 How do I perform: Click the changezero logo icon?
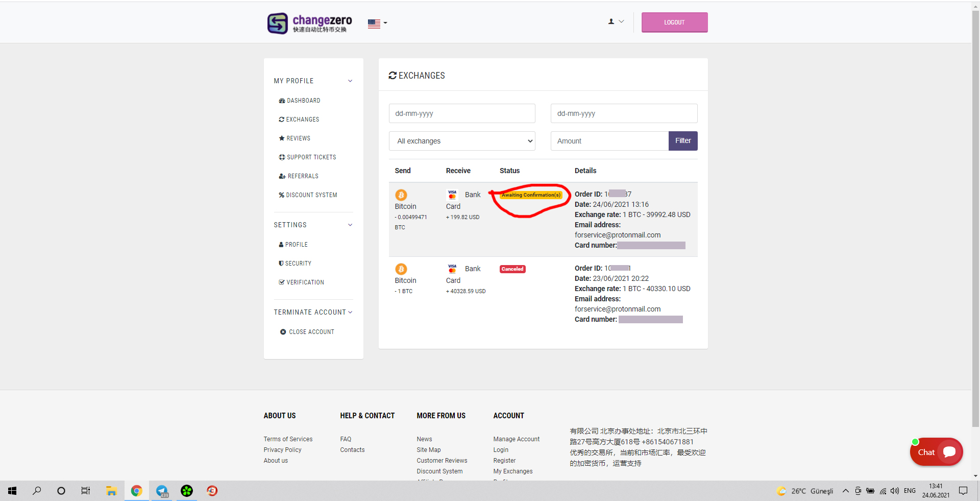[x=278, y=23]
